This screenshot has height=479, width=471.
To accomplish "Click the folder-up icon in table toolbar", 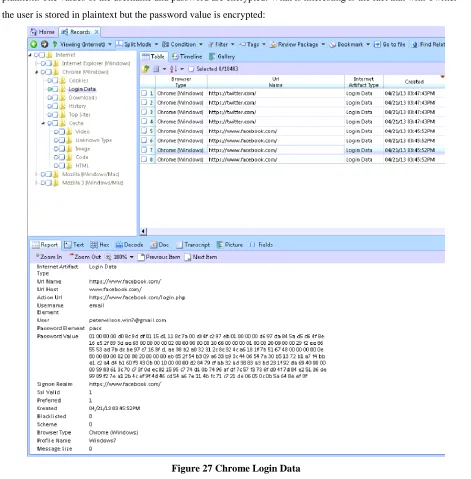I will 145,69.
